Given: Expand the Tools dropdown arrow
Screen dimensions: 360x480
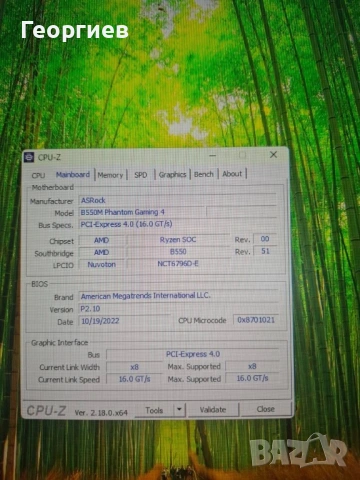Looking at the screenshot, I should (x=179, y=410).
